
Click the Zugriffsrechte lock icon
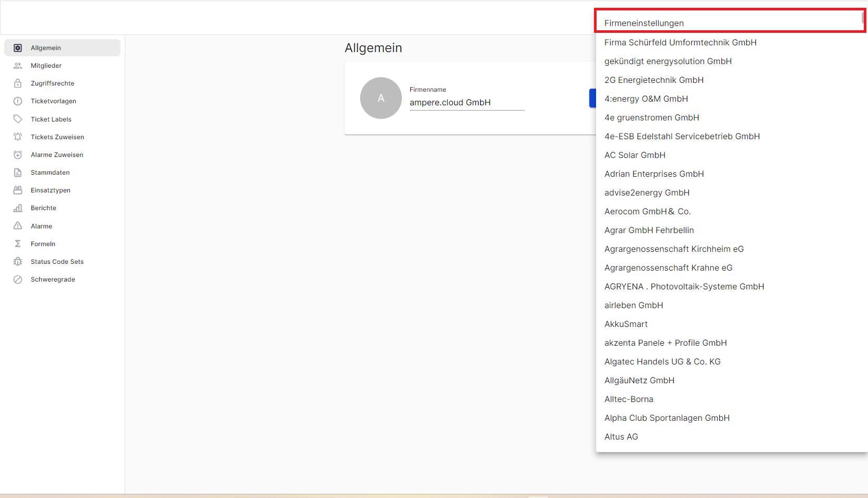pos(18,83)
